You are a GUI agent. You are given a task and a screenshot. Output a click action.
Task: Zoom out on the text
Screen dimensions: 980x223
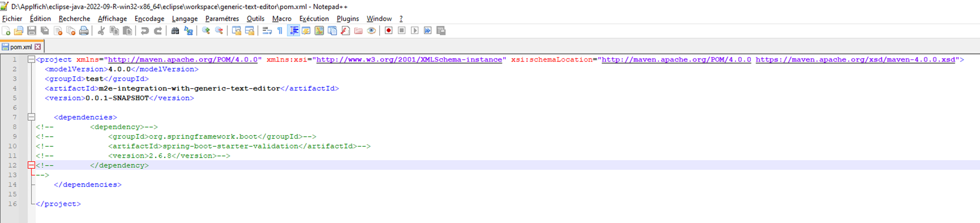tap(219, 31)
